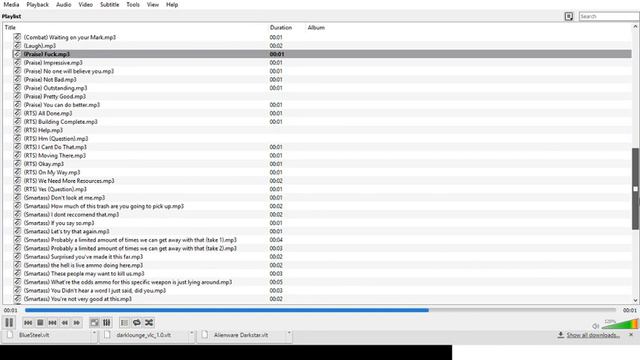The width and height of the screenshot is (640, 360).
Task: Click the playlist vertical scrollbar thumb
Action: coord(636,189)
